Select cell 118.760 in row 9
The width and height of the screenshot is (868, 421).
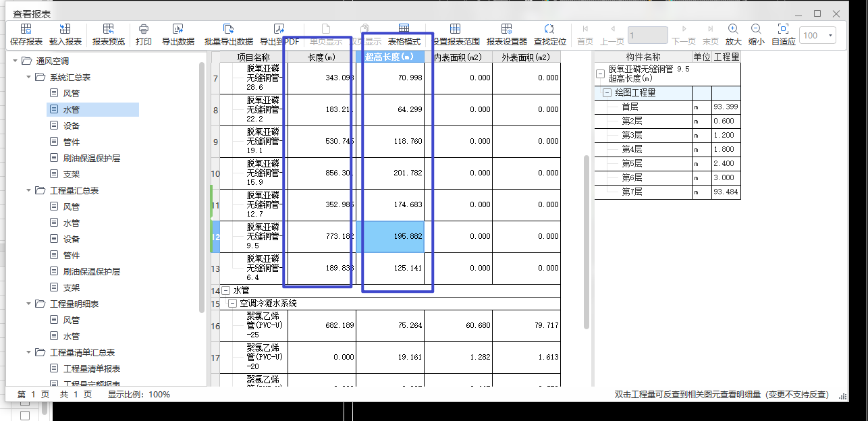(390, 142)
